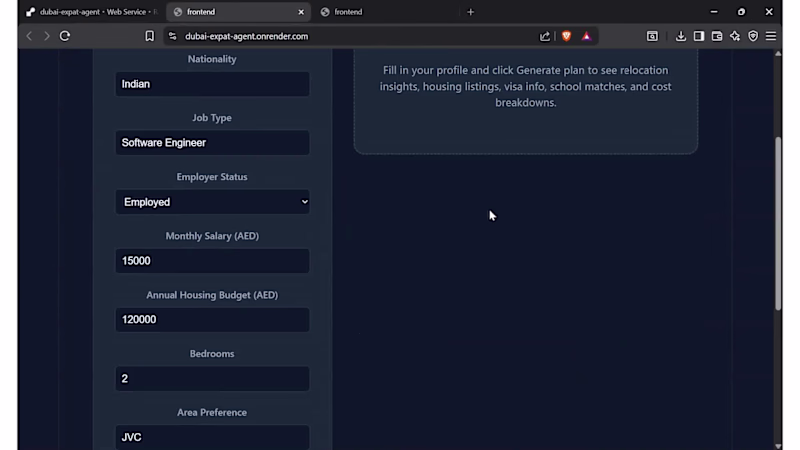Click the address bar URL
The image size is (800, 450).
click(246, 36)
